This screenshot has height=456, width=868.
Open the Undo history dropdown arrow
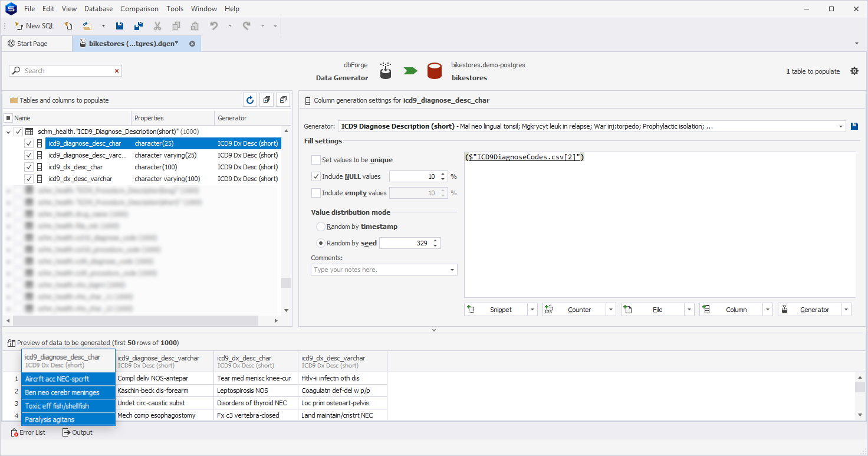click(x=230, y=26)
